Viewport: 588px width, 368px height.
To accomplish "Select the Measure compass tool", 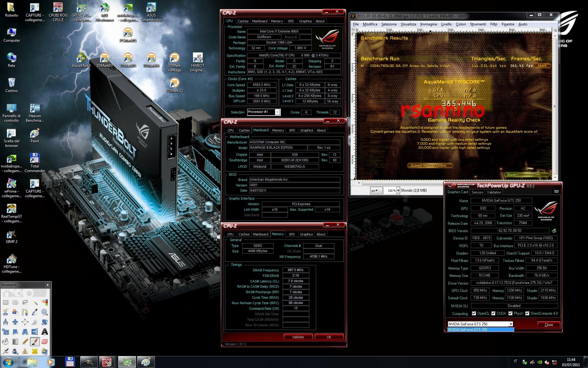I will click(x=6, y=322).
